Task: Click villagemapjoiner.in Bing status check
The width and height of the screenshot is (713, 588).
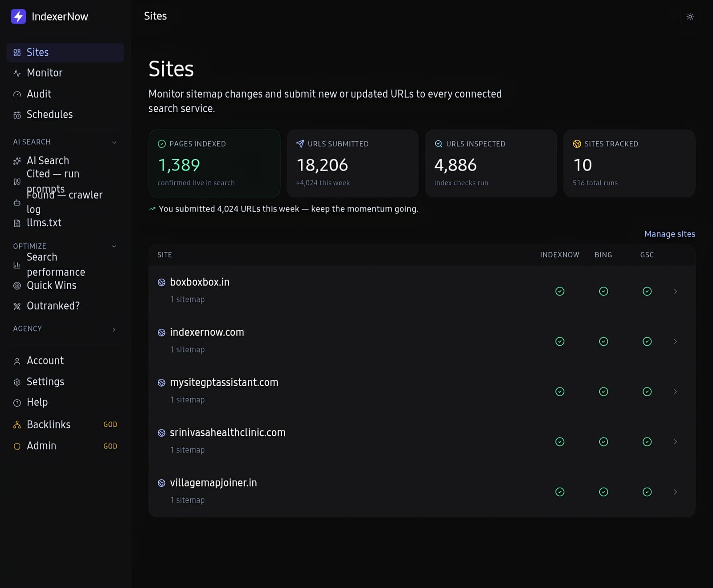Action: 604,492
